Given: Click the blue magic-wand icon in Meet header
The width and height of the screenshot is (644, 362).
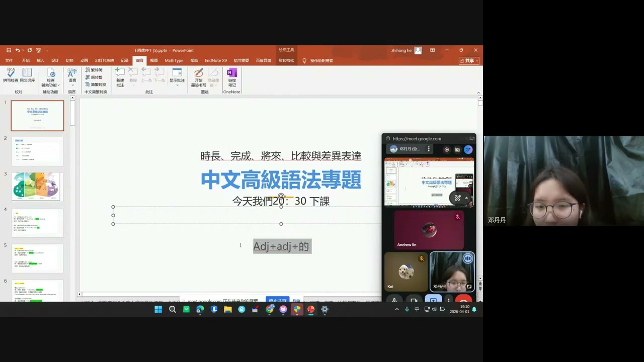Looking at the screenshot, I should pyautogui.click(x=468, y=149).
